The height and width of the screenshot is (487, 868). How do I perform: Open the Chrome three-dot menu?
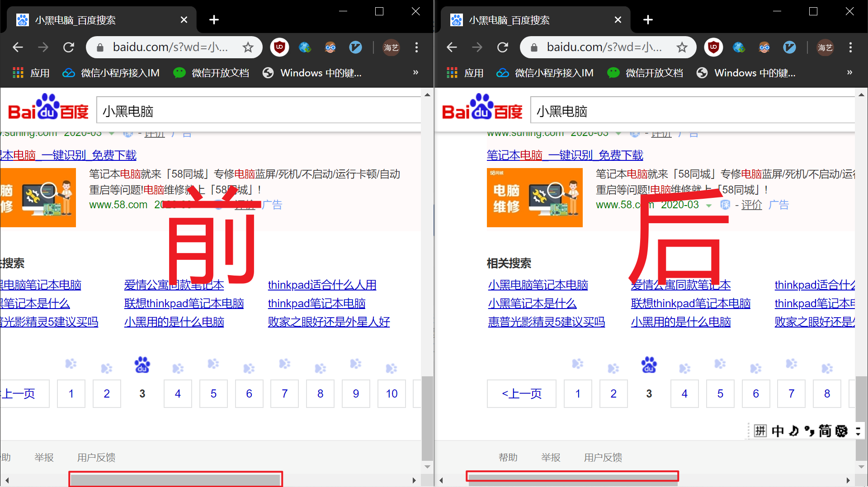tap(416, 47)
